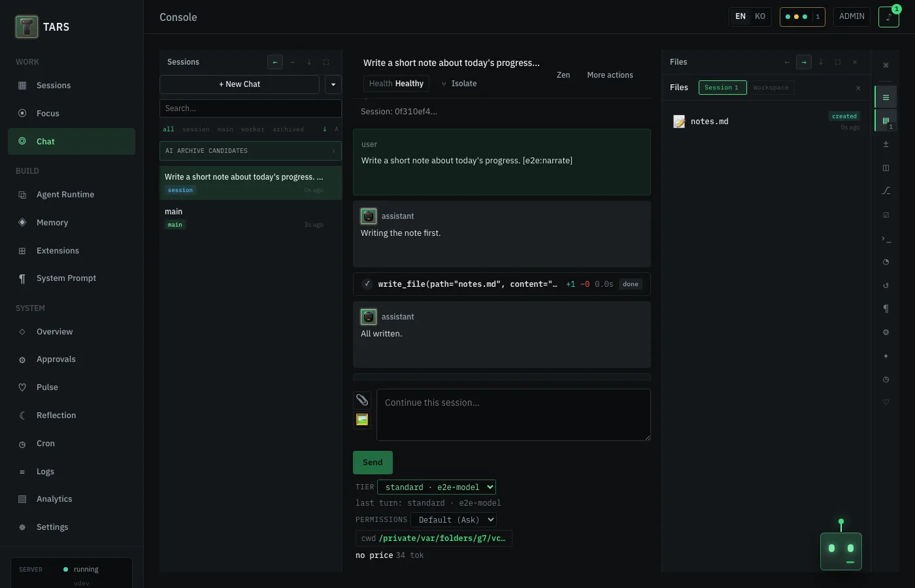Switch the language to EN
915x588 pixels.
740,16
